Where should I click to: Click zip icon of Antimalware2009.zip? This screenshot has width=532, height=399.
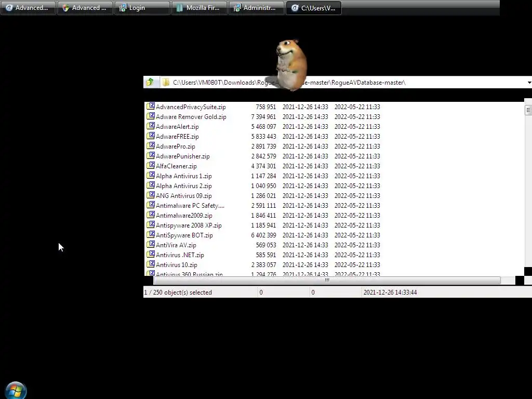pyautogui.click(x=150, y=215)
